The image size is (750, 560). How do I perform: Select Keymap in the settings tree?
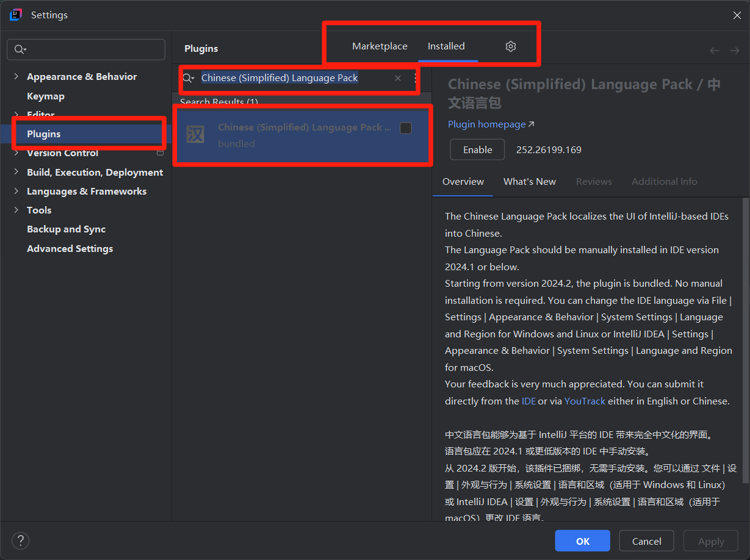pos(46,96)
